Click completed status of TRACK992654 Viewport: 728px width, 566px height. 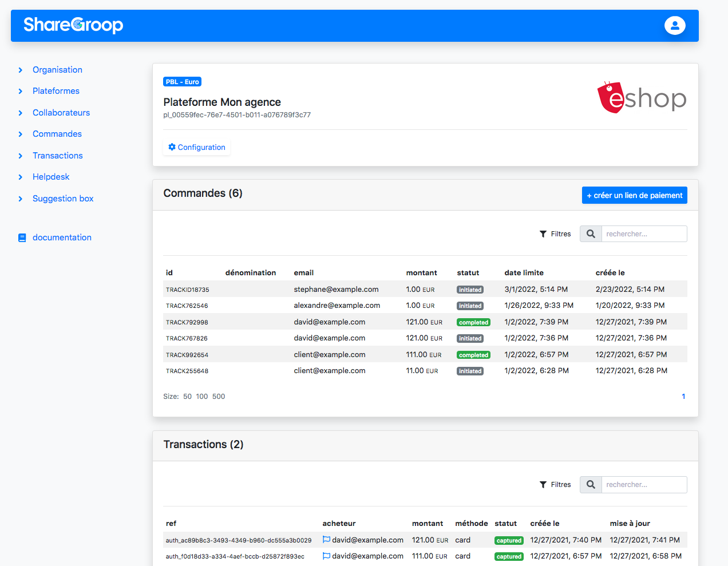473,355
